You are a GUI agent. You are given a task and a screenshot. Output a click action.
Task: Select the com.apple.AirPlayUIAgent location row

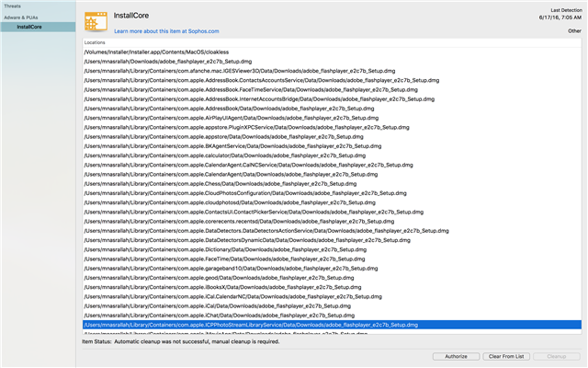[332, 118]
